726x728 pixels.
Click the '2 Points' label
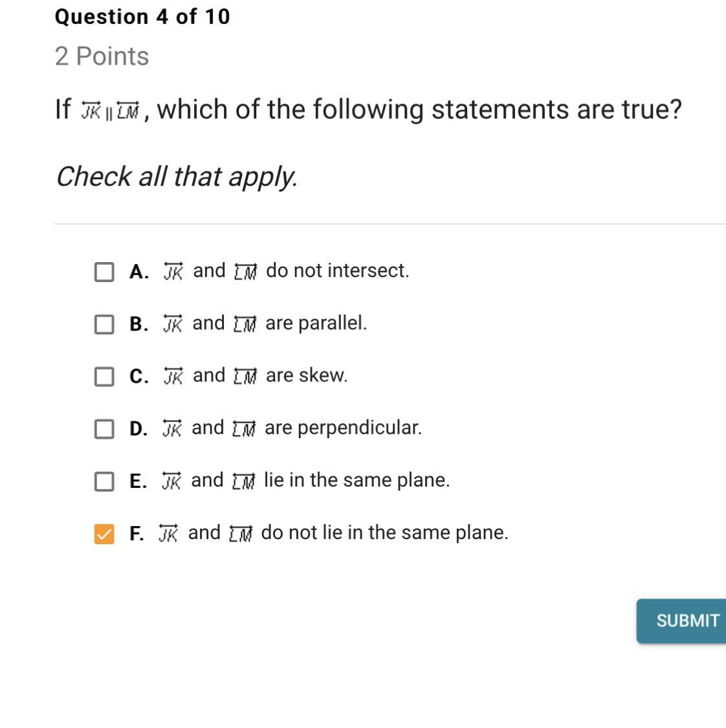click(x=102, y=56)
